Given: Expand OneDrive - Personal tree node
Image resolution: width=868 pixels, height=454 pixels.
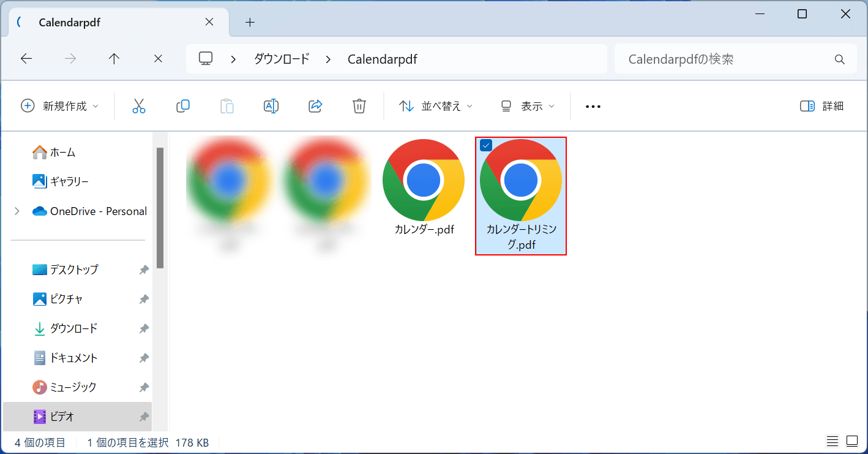Looking at the screenshot, I should pos(17,211).
